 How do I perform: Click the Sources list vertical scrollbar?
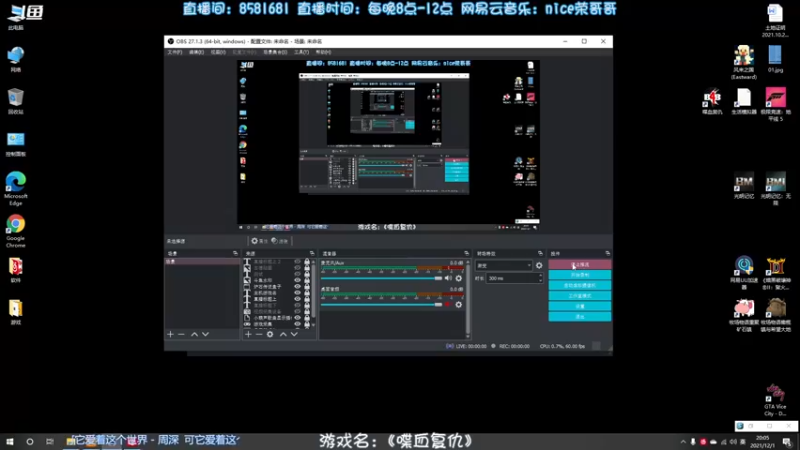pyautogui.click(x=313, y=293)
